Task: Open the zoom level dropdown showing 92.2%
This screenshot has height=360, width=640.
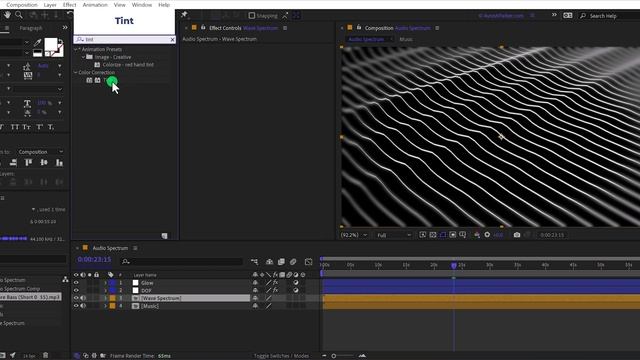Action: pos(354,235)
